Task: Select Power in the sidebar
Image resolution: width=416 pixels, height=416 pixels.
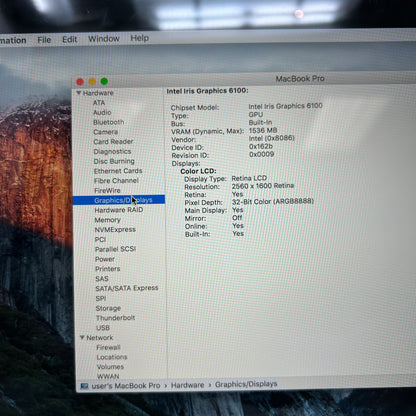Action: pos(105,259)
